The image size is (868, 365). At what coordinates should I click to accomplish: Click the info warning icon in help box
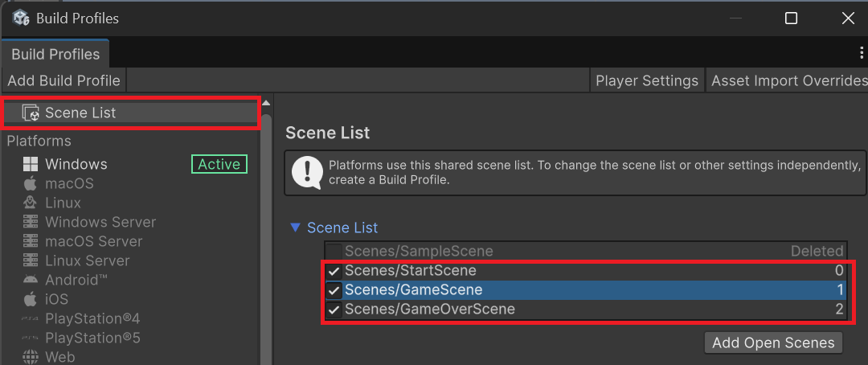(x=307, y=172)
